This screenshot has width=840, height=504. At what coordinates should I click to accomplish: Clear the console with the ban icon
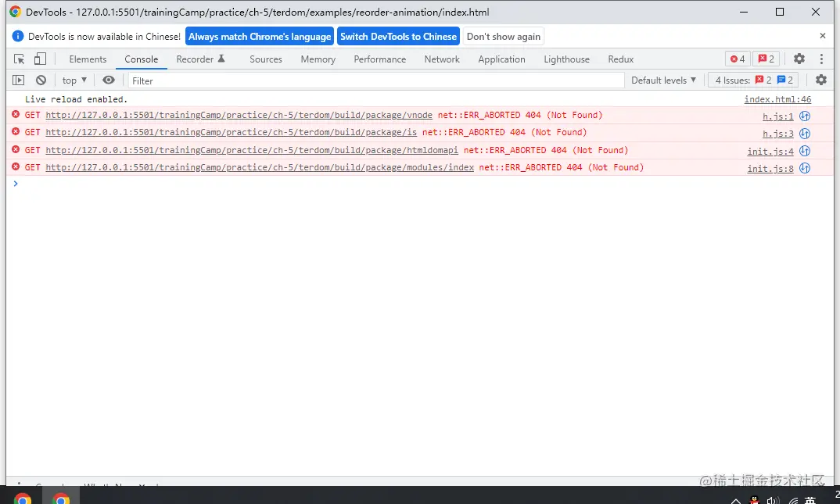coord(41,80)
